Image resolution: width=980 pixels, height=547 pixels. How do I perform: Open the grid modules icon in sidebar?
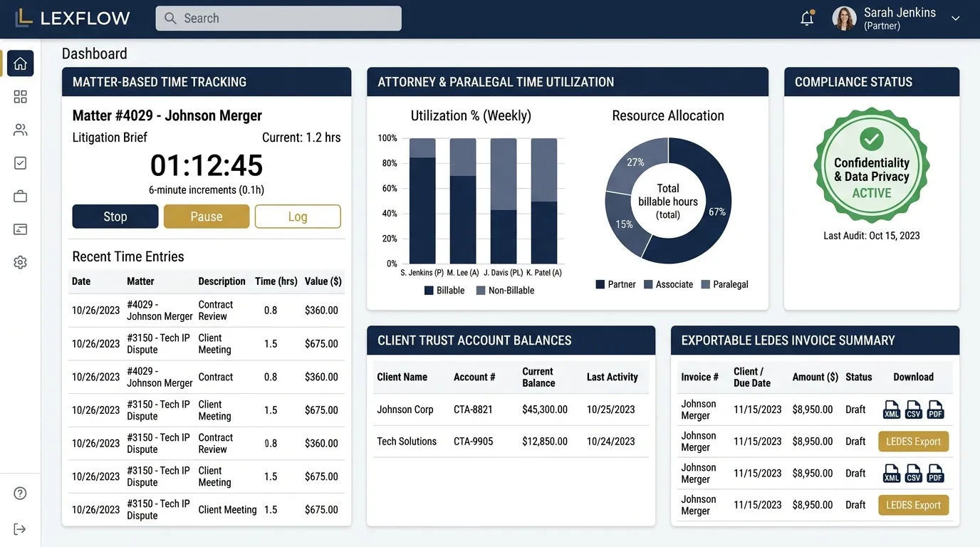[x=20, y=97]
